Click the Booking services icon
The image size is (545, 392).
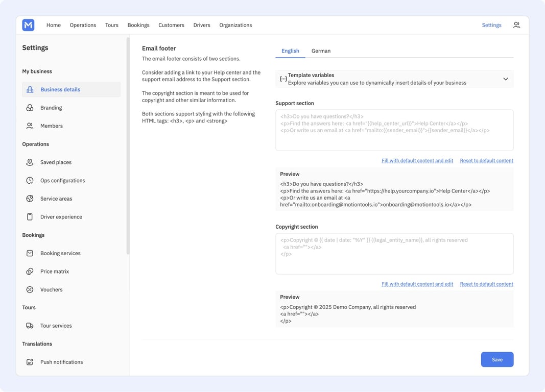click(x=30, y=253)
